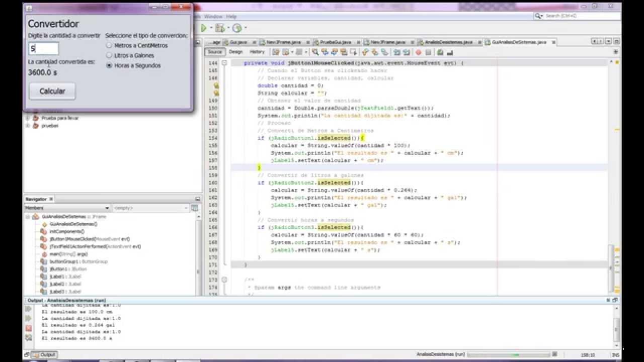Screen dimensions: 644x362
Task: Collapse the Javadoc fold at line 173
Action: pyautogui.click(x=224, y=280)
